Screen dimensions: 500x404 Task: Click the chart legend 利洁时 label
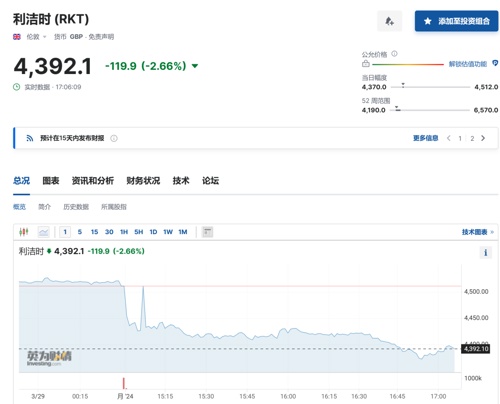31,251
